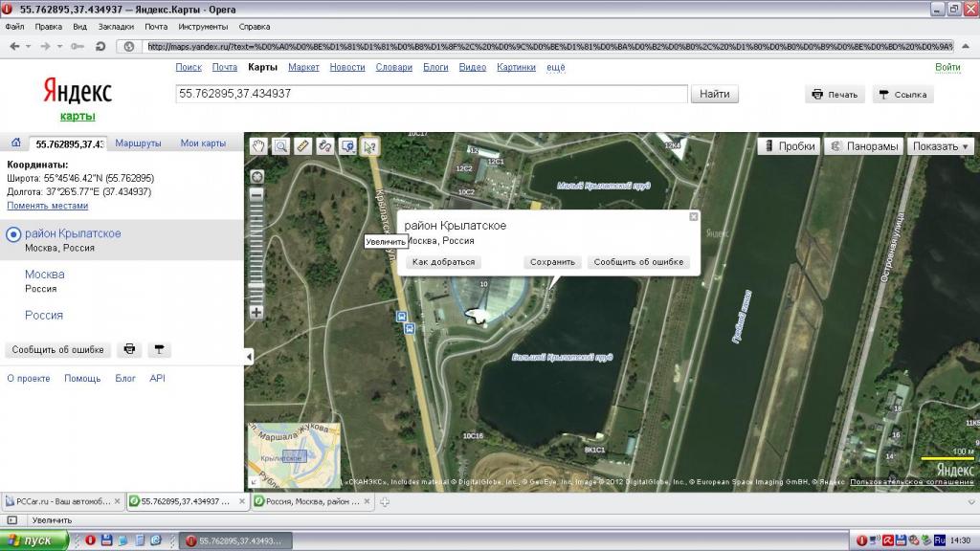Image resolution: width=980 pixels, height=551 pixels.
Task: Reload the page with Opera's refresh icon
Action: [102, 46]
